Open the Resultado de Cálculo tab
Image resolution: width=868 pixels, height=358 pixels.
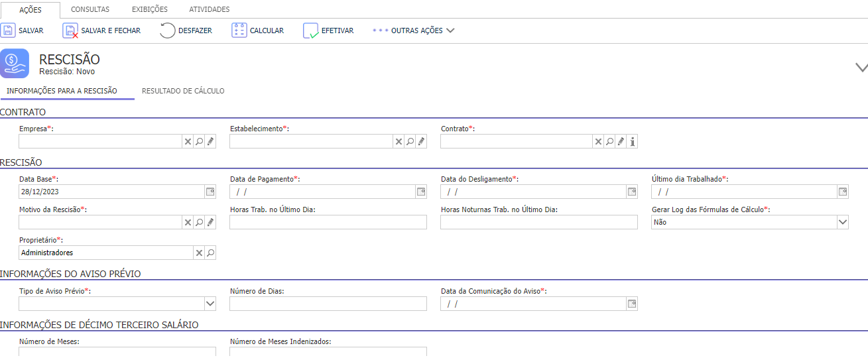pos(183,91)
